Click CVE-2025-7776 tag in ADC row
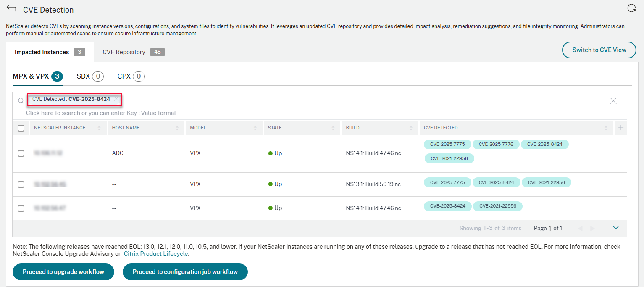The image size is (644, 287). click(496, 145)
